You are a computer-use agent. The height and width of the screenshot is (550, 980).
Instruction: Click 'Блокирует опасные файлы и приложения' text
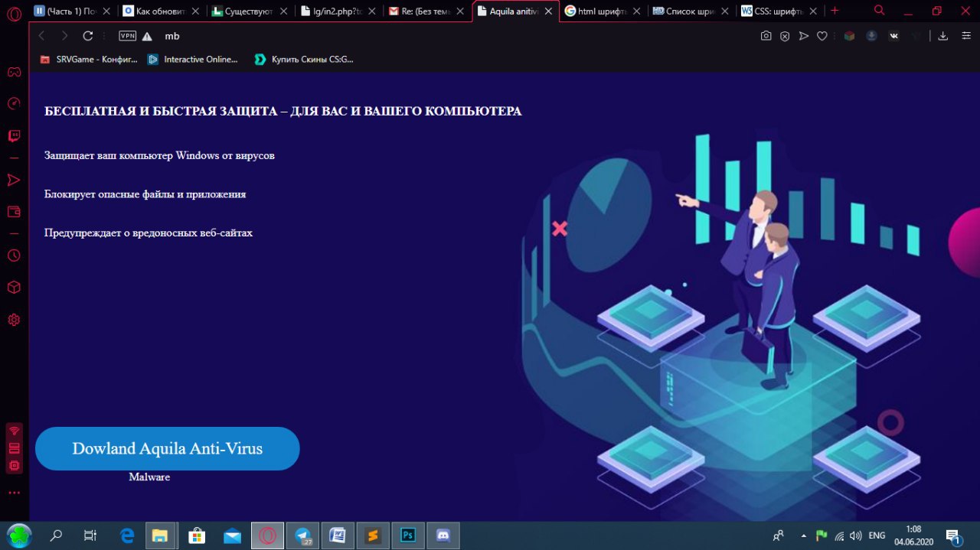tap(145, 194)
